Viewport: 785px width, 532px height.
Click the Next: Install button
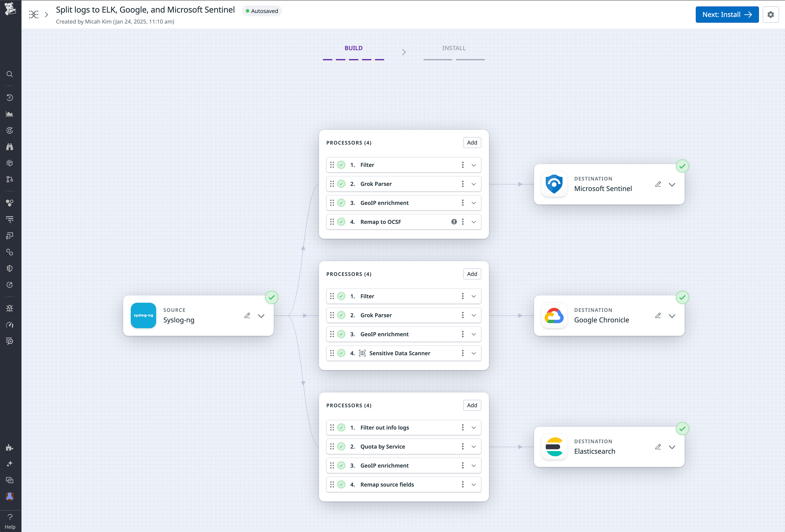coord(727,14)
